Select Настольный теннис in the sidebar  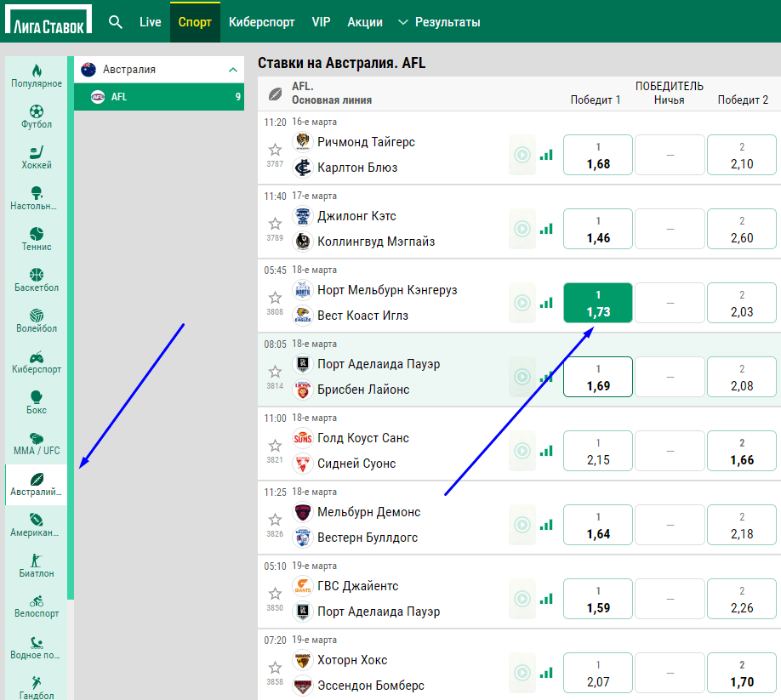click(37, 199)
